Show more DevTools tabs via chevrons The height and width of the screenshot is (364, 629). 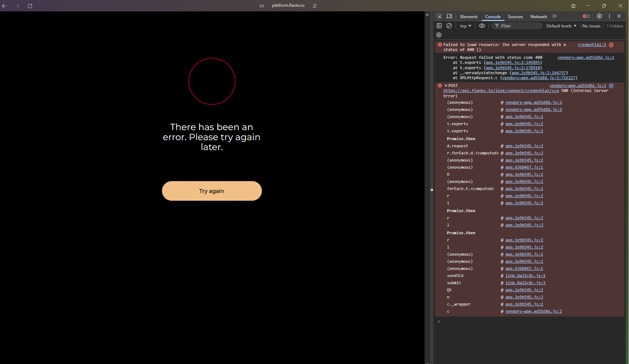[x=554, y=16]
